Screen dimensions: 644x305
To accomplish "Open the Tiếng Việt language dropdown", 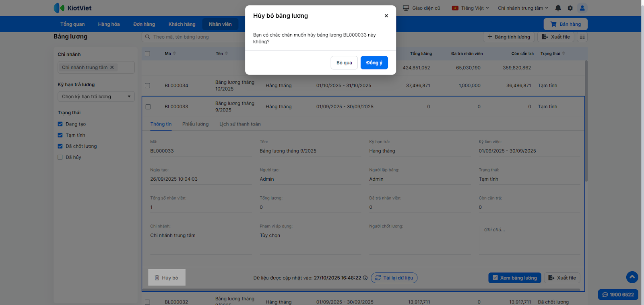I will point(470,8).
